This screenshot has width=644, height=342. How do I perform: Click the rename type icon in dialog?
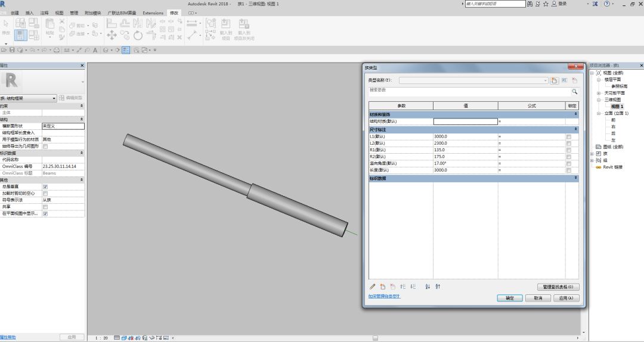pos(564,80)
